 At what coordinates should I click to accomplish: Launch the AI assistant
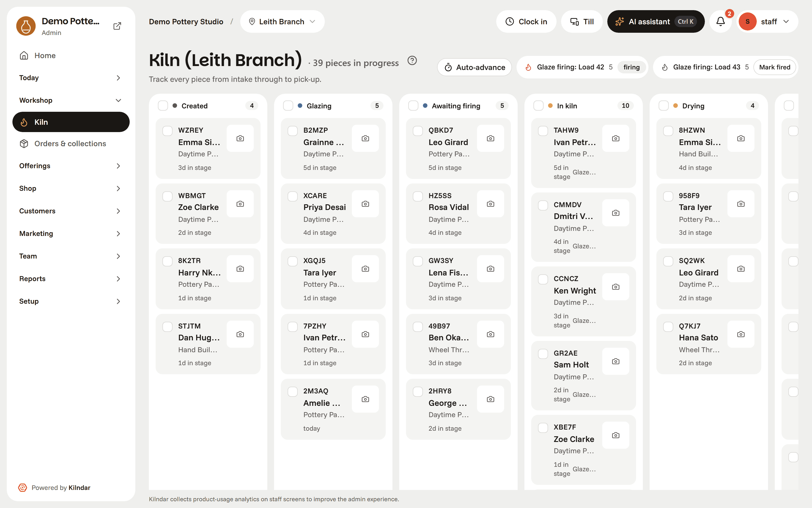(x=656, y=21)
